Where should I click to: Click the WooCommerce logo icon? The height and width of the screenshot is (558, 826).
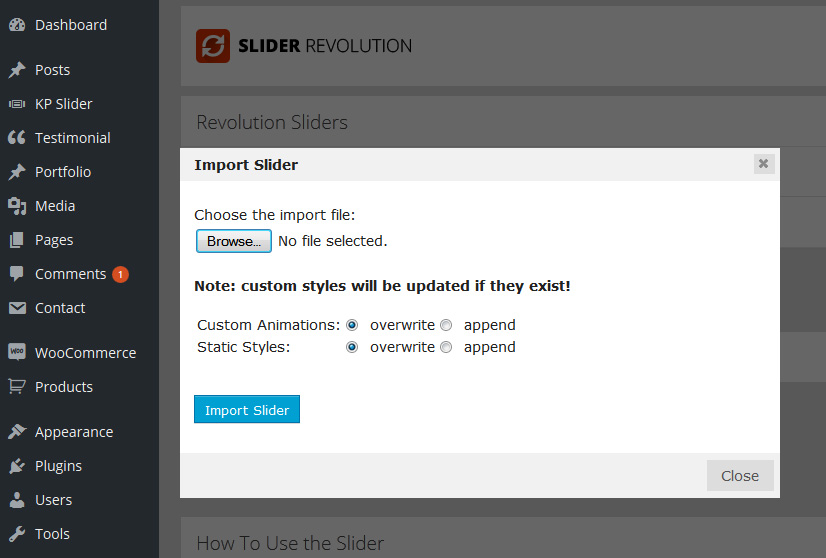tap(17, 353)
